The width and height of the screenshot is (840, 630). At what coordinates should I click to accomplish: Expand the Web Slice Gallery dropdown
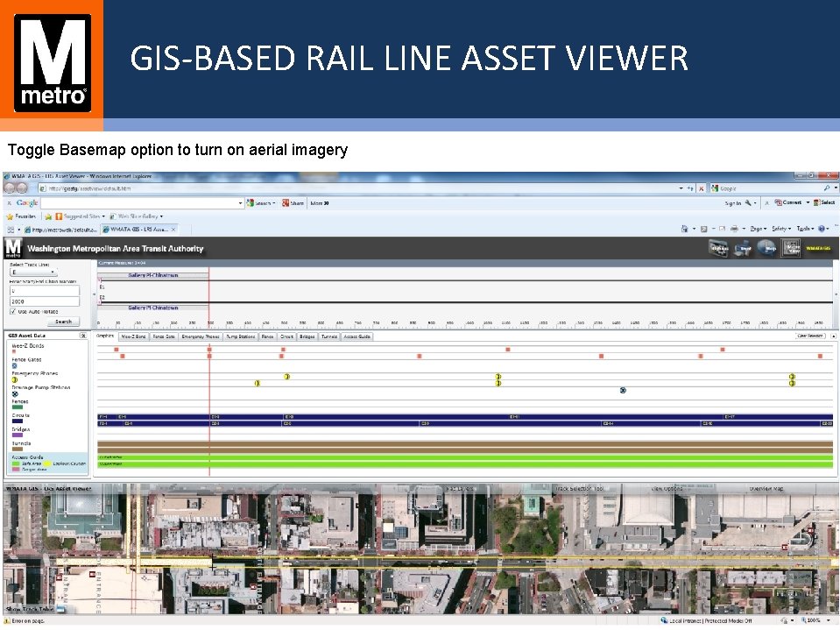(x=161, y=216)
